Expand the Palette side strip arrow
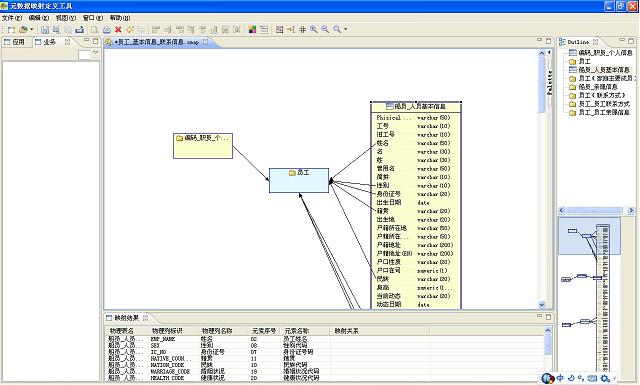Screen dimensions: 640x385 point(549,53)
